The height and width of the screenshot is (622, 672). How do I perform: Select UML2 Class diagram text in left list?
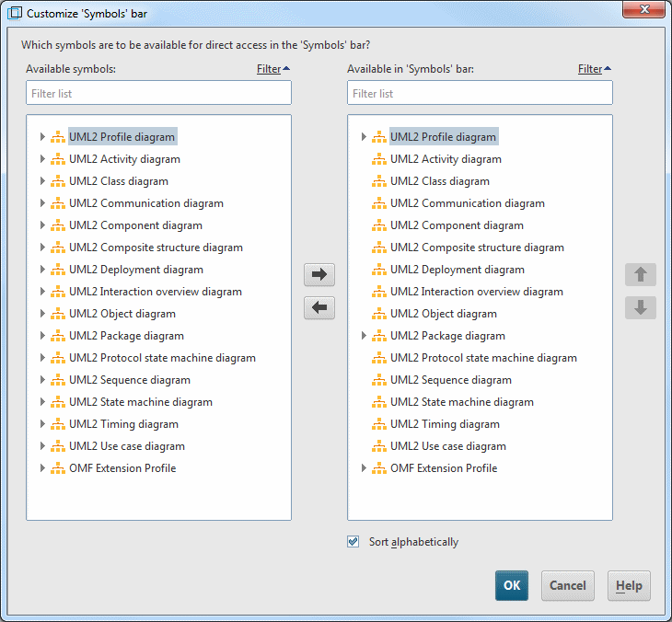click(x=119, y=181)
